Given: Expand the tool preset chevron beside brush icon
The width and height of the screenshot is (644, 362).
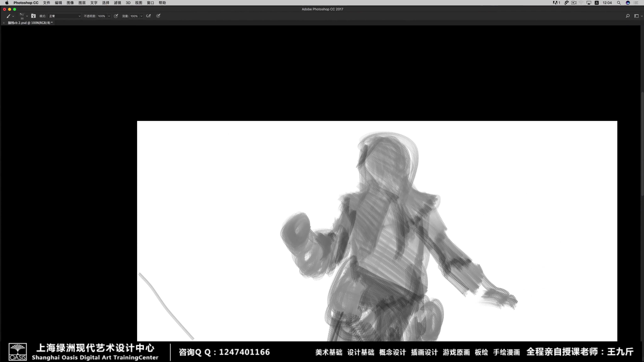Looking at the screenshot, I should (x=13, y=16).
